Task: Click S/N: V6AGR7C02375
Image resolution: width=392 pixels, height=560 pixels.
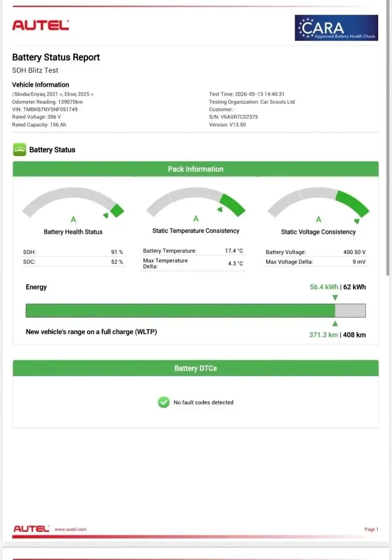Action: coord(234,117)
